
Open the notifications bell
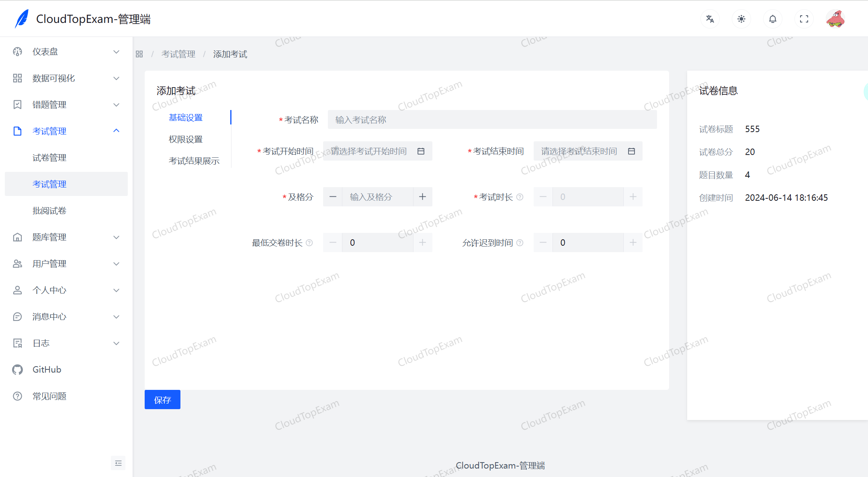click(x=772, y=18)
